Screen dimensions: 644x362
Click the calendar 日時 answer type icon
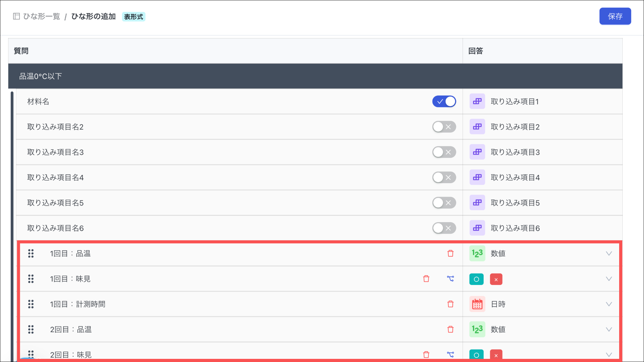click(477, 304)
